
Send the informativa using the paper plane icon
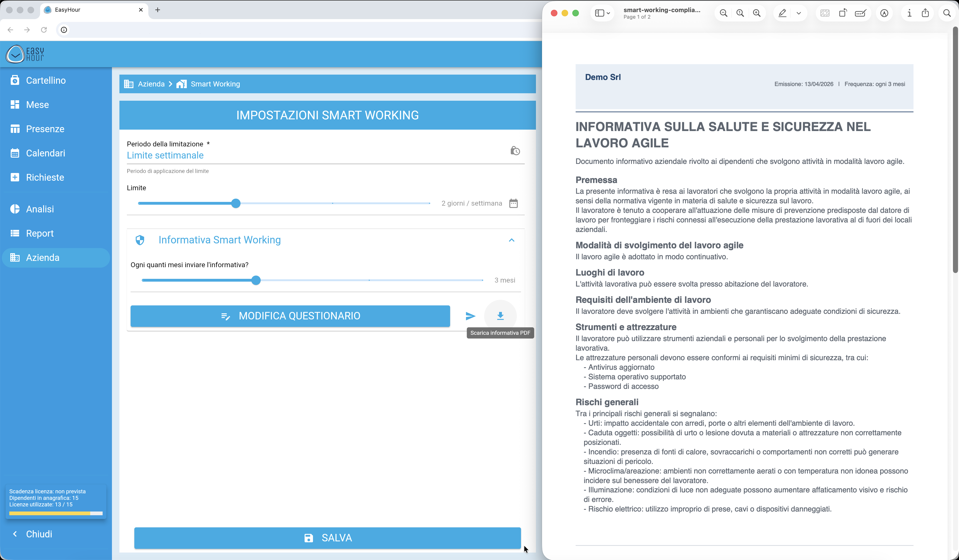[470, 316]
